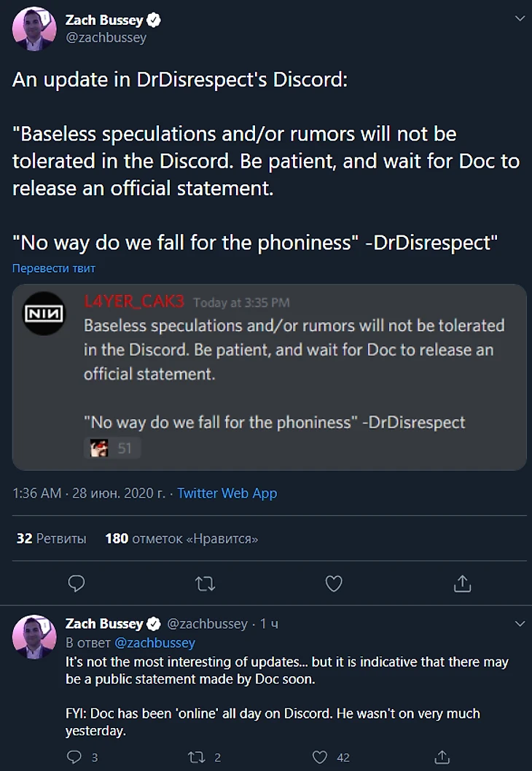
Task: Share the follow-up reply tweet
Action: click(442, 757)
